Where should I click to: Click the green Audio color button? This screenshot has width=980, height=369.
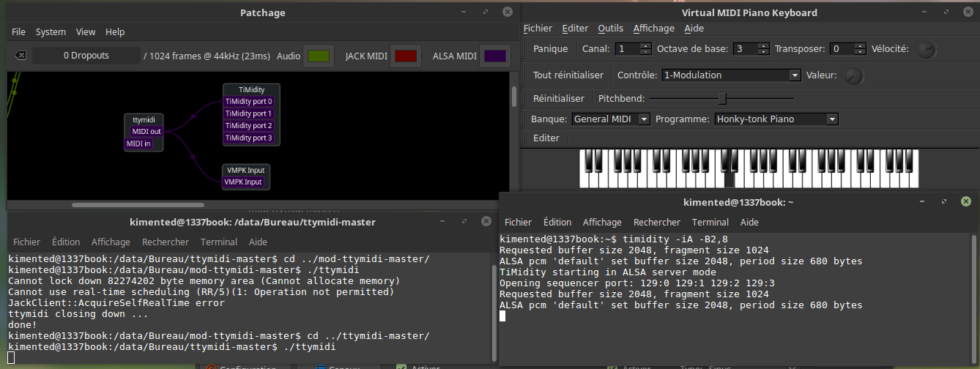pyautogui.click(x=319, y=56)
